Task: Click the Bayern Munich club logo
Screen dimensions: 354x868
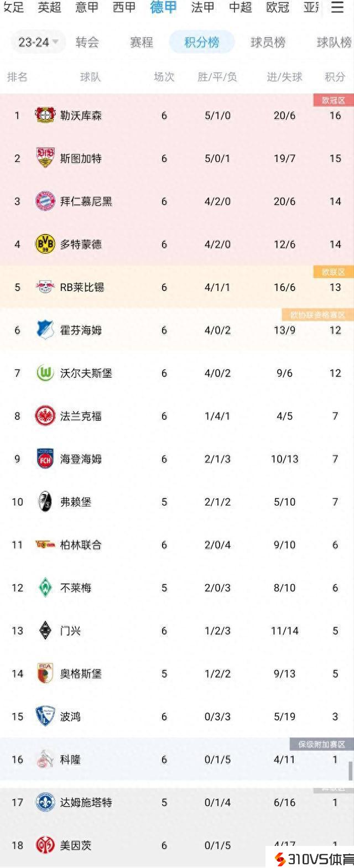Action: 45,201
